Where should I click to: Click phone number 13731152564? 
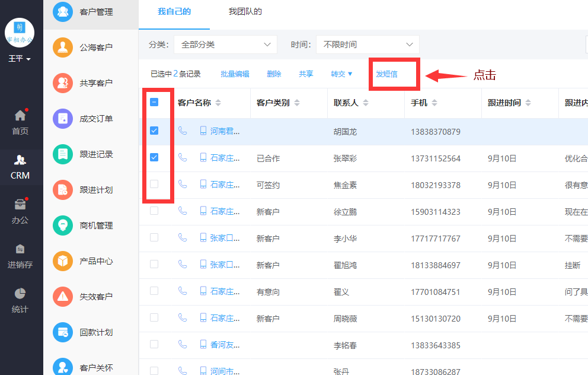pyautogui.click(x=436, y=158)
